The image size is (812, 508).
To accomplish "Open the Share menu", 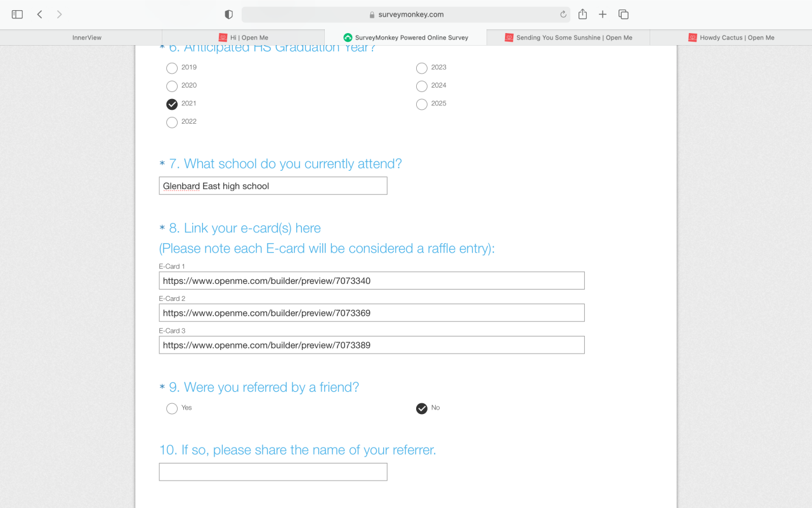I will [582, 15].
